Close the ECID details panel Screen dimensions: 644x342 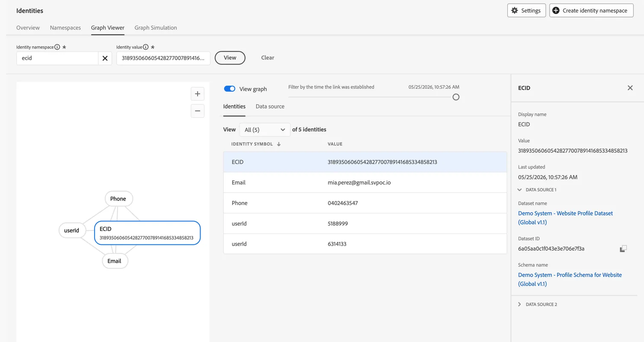tap(630, 88)
